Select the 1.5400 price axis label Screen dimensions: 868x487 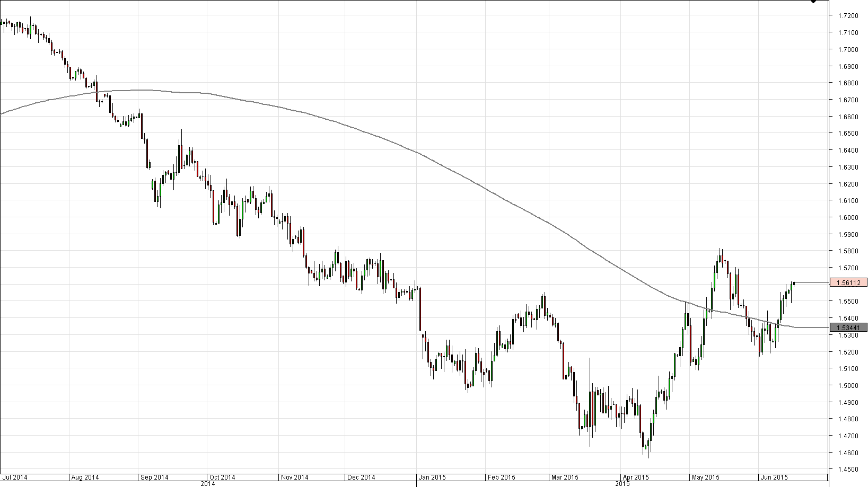tap(848, 318)
